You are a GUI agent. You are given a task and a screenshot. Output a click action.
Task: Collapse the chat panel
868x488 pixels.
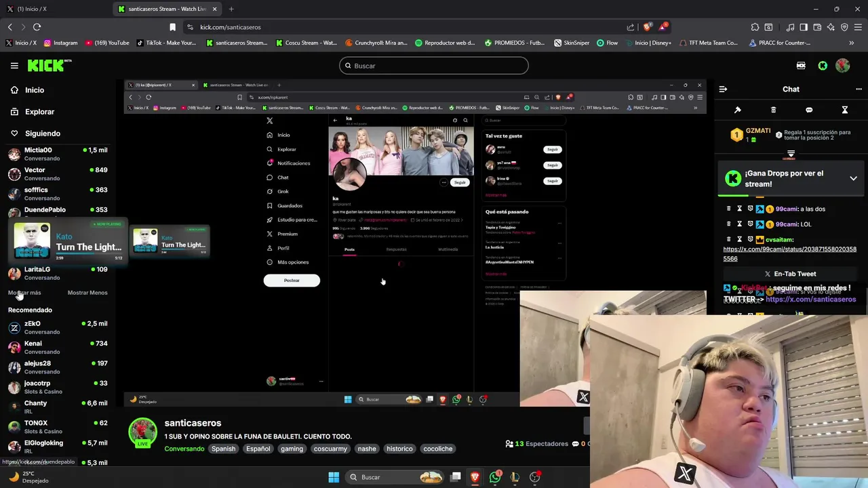[723, 89]
